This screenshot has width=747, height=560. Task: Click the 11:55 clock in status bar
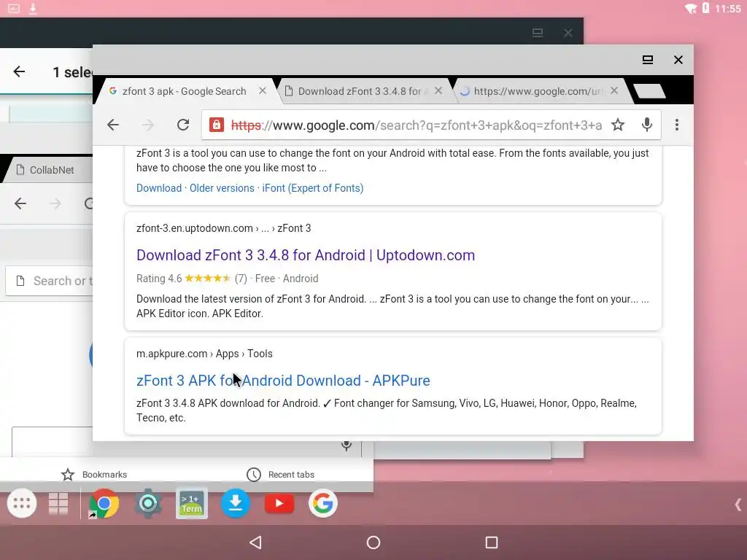tap(727, 9)
